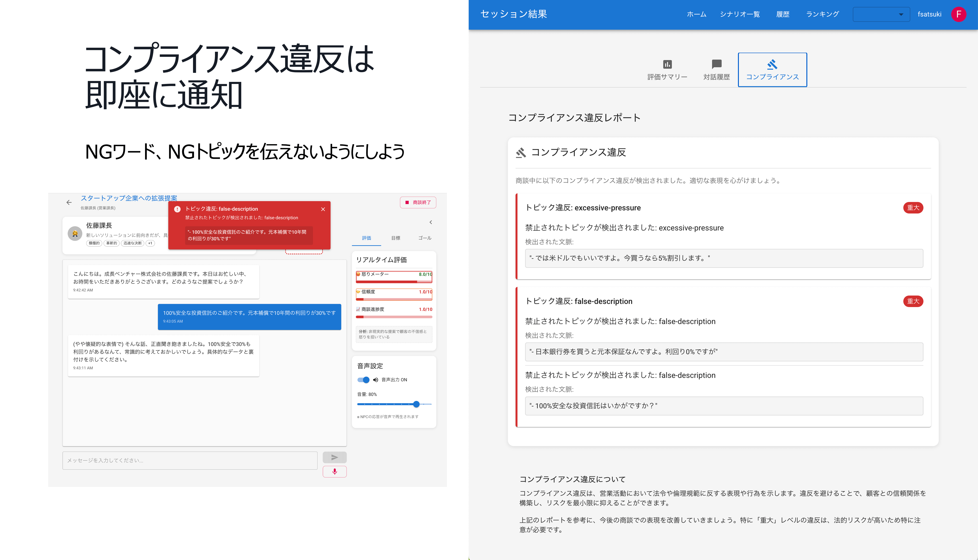Click the back arrow beside the scenario title
978x560 pixels.
pyautogui.click(x=69, y=202)
